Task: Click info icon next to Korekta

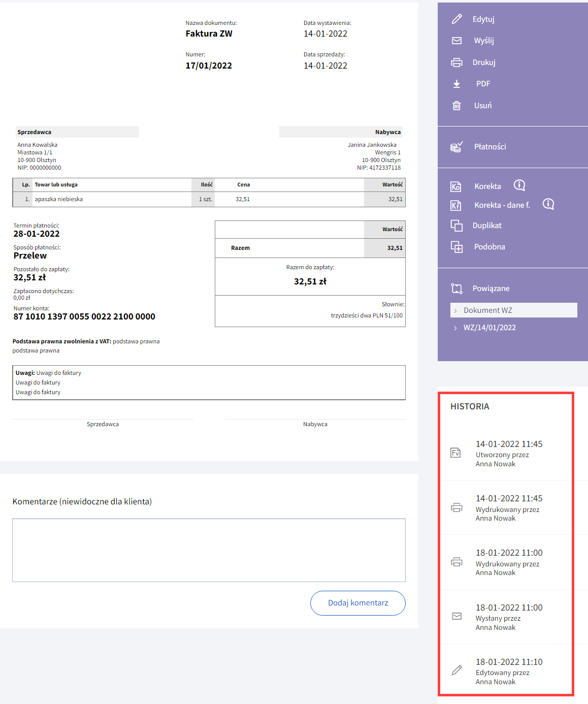Action: pyautogui.click(x=519, y=185)
